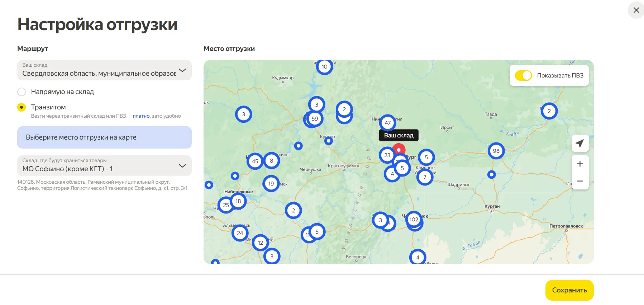Click the Сохранить button
The image size is (644, 305).
569,290
